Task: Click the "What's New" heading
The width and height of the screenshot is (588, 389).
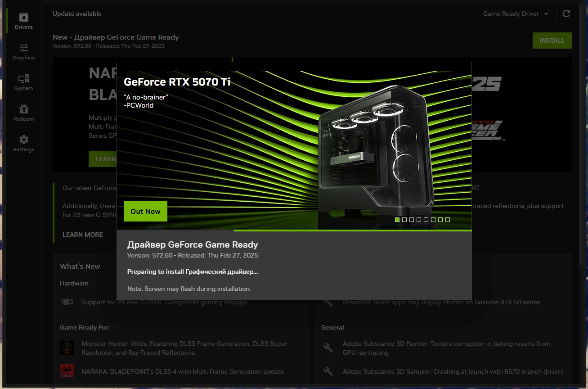Action: pos(80,267)
